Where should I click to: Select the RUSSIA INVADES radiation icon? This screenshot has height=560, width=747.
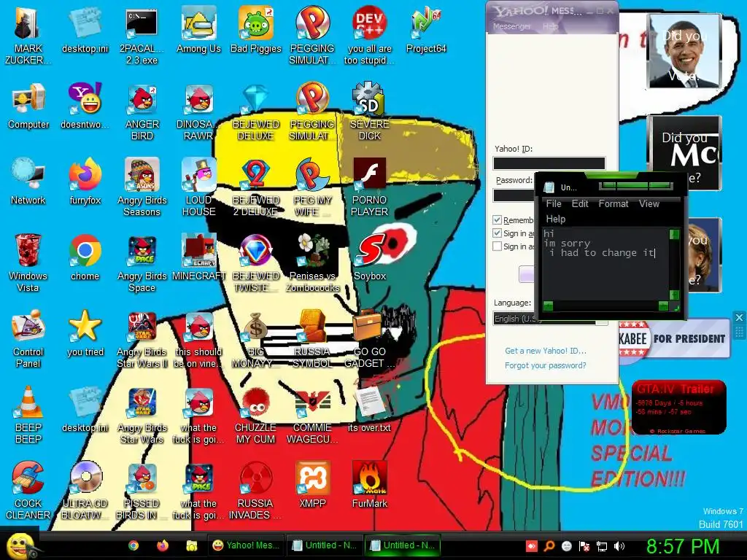click(x=256, y=491)
